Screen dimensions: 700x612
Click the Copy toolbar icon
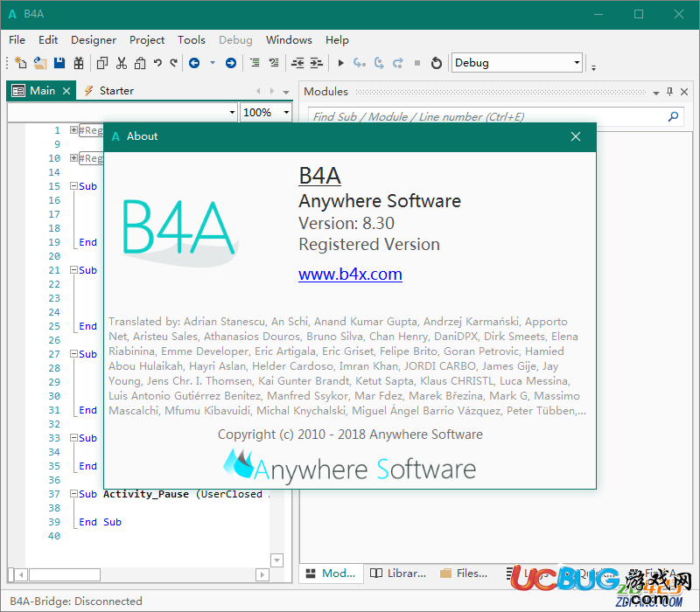[102, 63]
